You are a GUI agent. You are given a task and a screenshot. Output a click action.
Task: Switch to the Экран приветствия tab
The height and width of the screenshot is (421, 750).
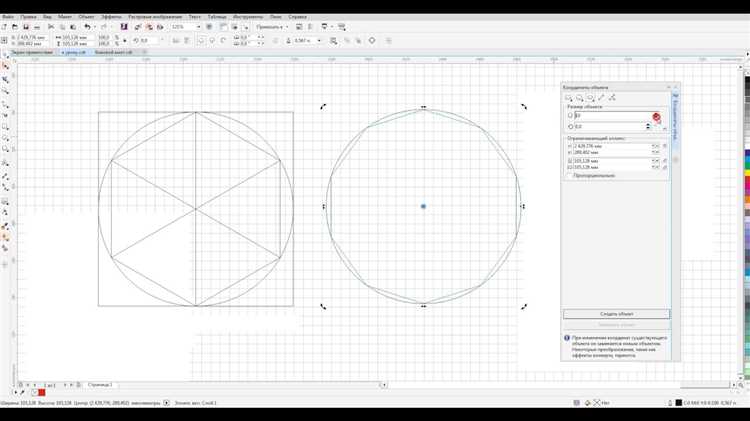tap(32, 52)
